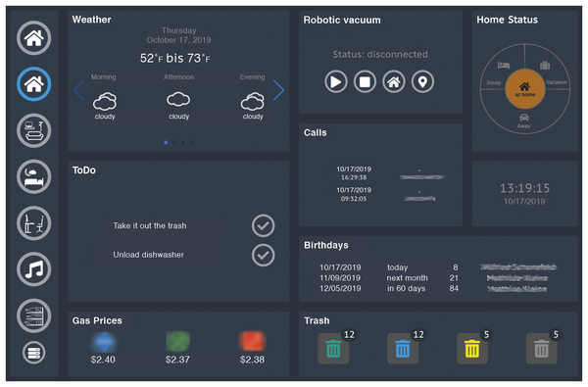The image size is (588, 387).
Task: Click the gray trash bin icon
Action: pos(542,349)
